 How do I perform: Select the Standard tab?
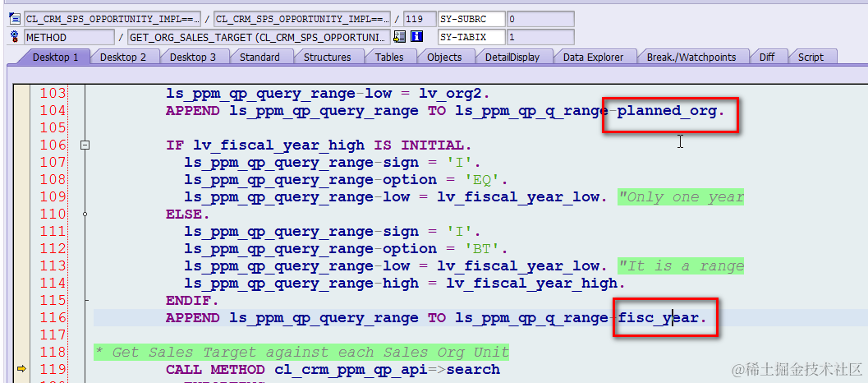[259, 57]
